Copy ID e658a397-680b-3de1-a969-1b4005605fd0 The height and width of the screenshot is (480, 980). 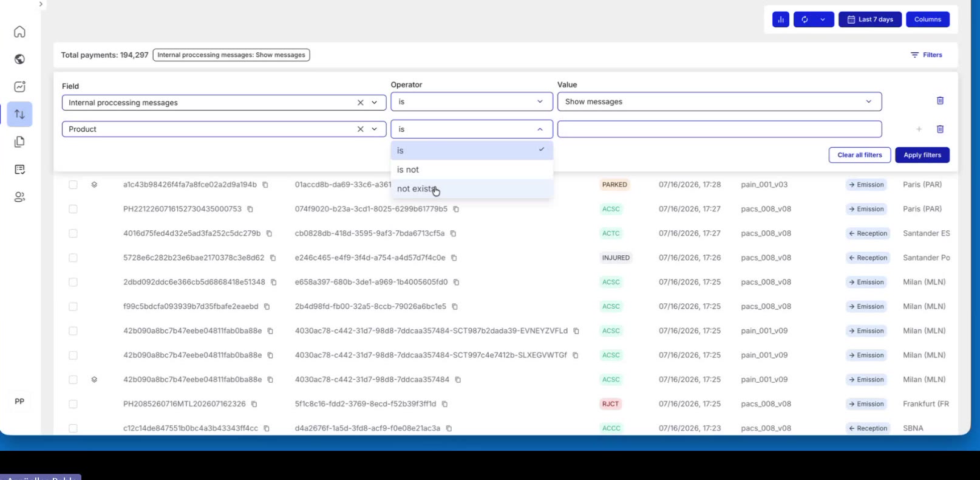tap(456, 282)
